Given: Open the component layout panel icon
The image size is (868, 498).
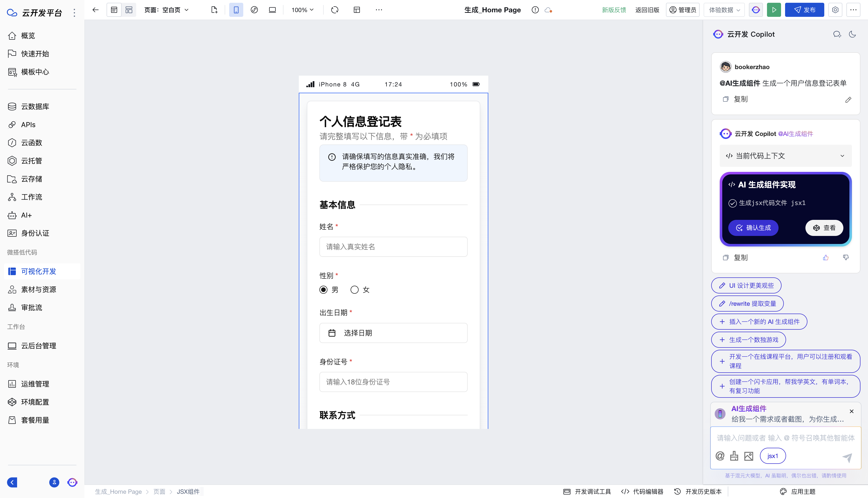Looking at the screenshot, I should tap(129, 10).
